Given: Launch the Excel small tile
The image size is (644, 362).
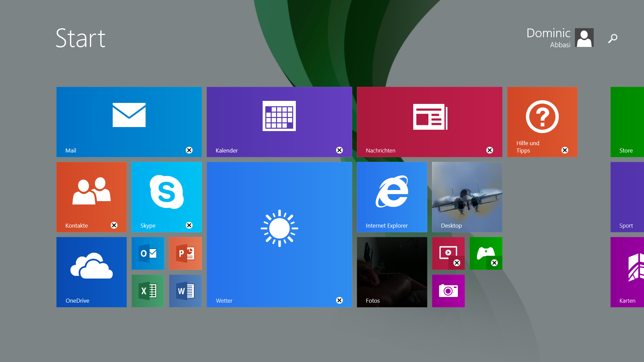Looking at the screenshot, I should [x=148, y=291].
